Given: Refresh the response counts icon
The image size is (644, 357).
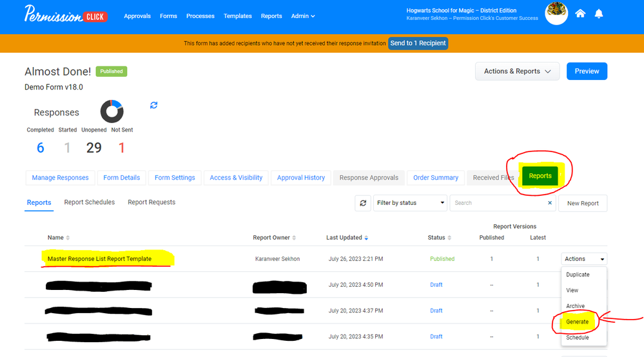Looking at the screenshot, I should [x=153, y=105].
